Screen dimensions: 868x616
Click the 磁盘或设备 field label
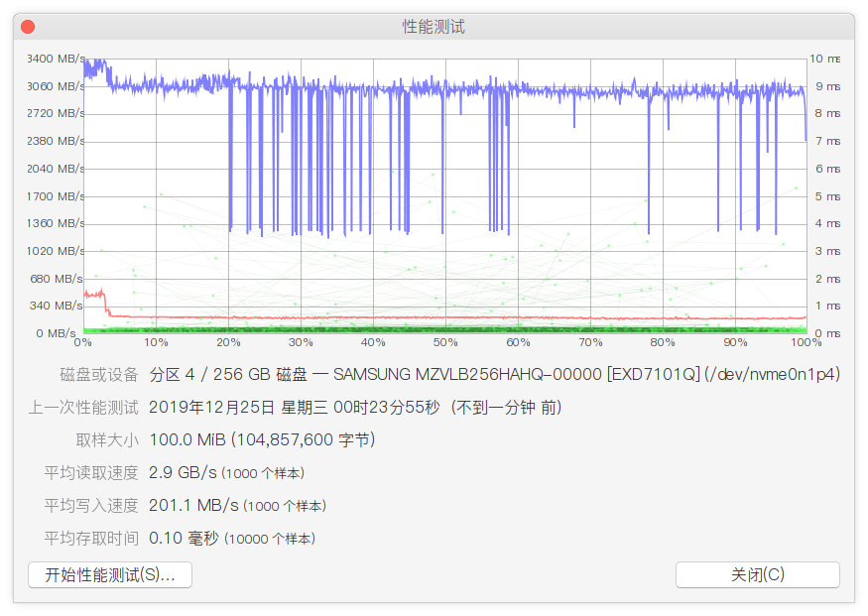99,375
